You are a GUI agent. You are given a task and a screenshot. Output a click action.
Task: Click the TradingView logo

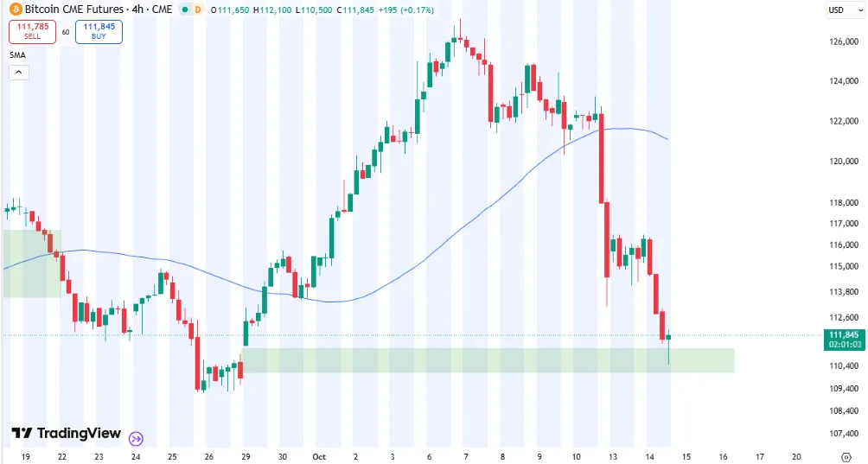[66, 434]
